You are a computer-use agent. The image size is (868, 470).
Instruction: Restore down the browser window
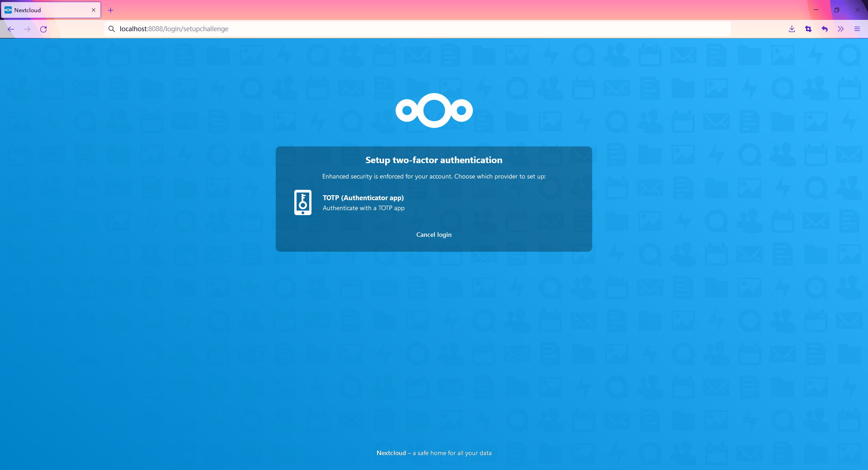pos(837,9)
